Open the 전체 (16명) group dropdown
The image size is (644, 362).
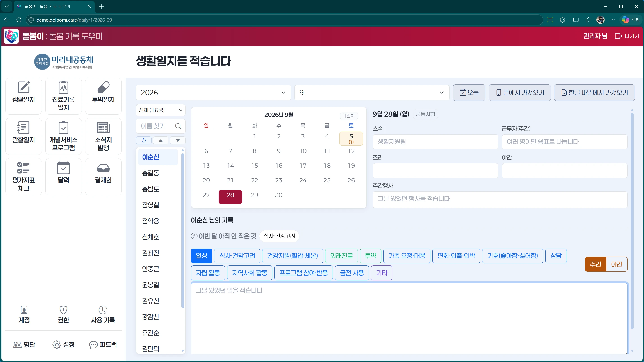pyautogui.click(x=161, y=110)
